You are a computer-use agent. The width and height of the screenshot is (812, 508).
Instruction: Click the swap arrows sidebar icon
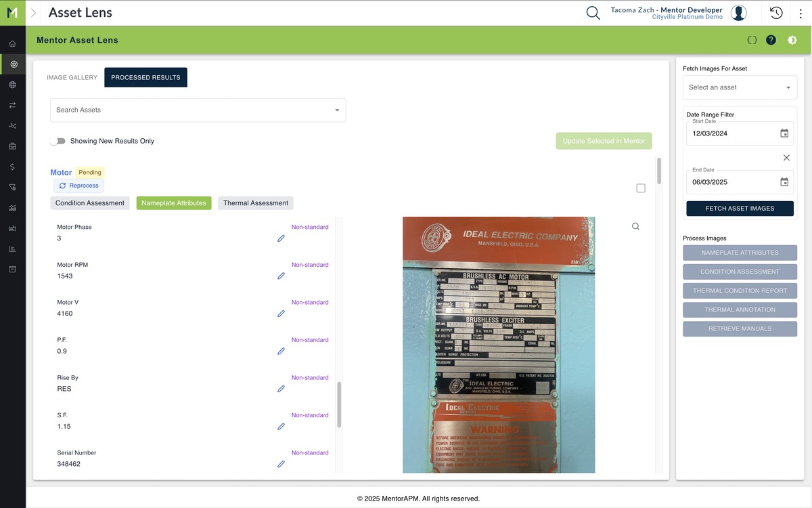13,105
